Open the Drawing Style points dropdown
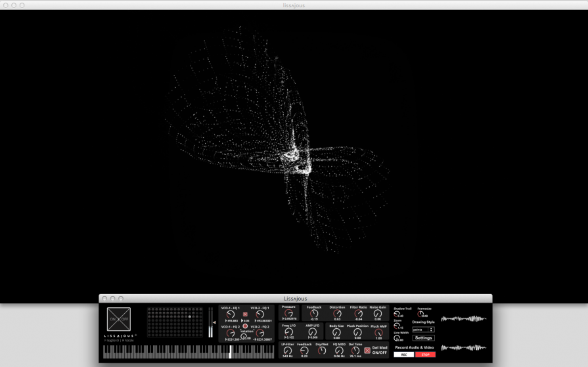This screenshot has height=367, width=588. [x=423, y=330]
